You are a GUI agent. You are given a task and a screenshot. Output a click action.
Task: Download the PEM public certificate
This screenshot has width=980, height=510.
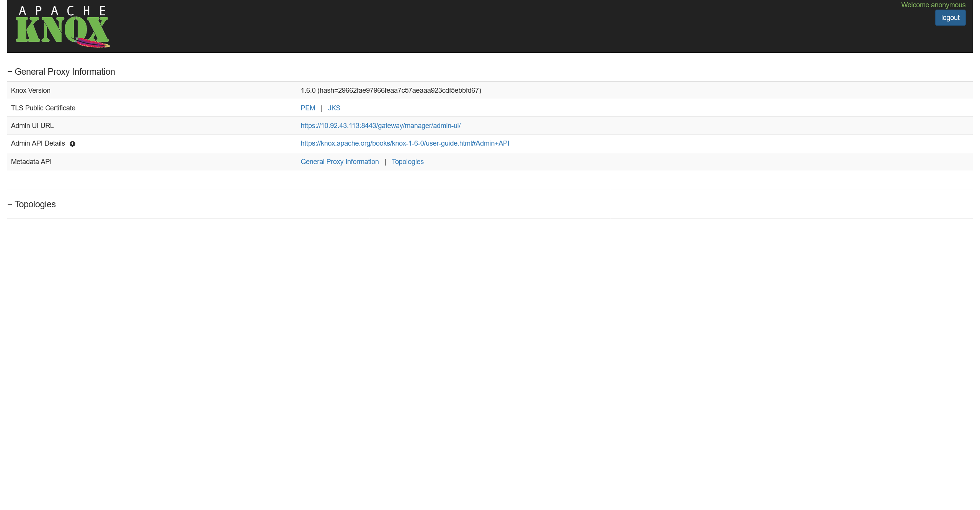coord(308,108)
